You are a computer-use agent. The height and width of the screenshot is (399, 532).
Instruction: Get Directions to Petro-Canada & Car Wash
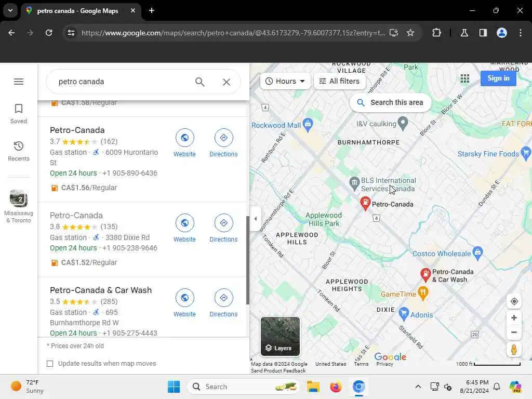(223, 303)
